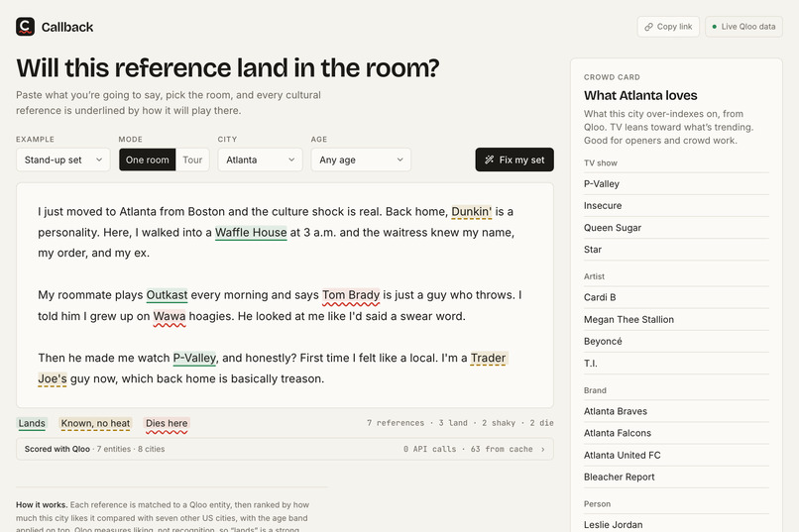Select P-Valley in the TV show list
Image resolution: width=799 pixels, height=532 pixels.
click(x=676, y=184)
